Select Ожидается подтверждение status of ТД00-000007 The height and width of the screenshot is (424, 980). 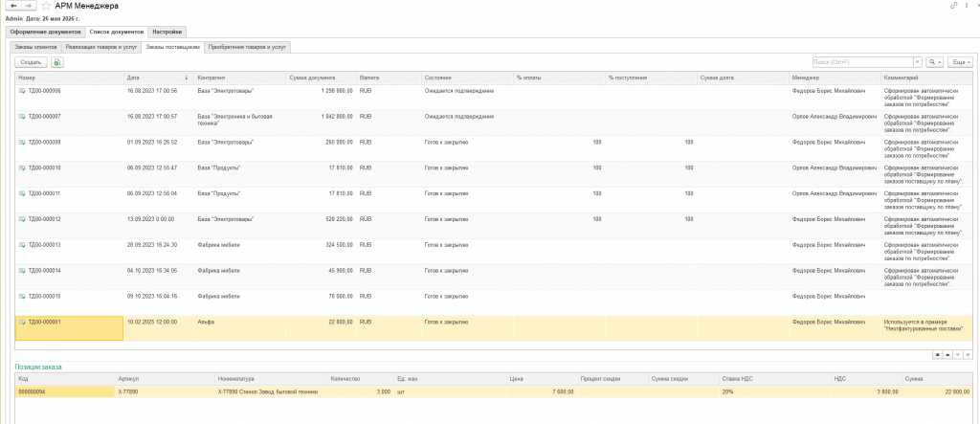coord(467,123)
